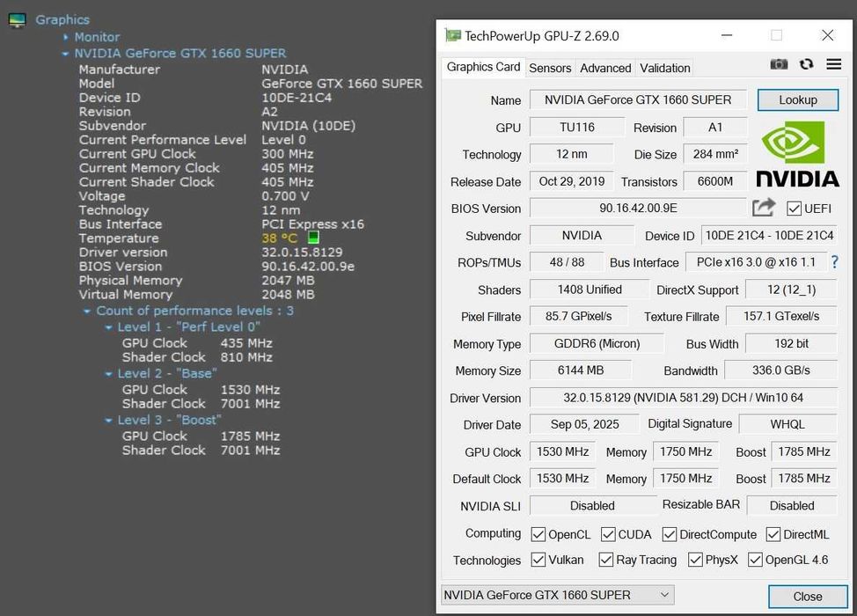Click the GPU-Z refresh icon

click(x=806, y=64)
